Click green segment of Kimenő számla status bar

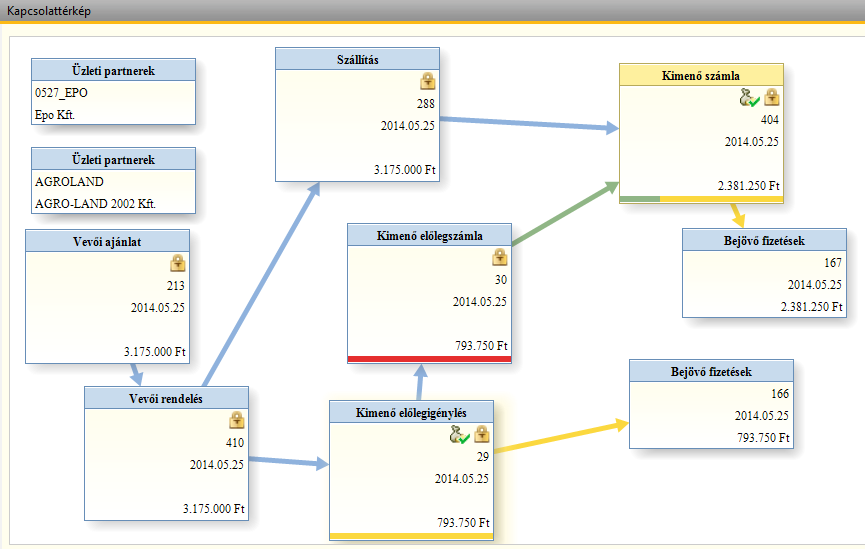pyautogui.click(x=640, y=199)
